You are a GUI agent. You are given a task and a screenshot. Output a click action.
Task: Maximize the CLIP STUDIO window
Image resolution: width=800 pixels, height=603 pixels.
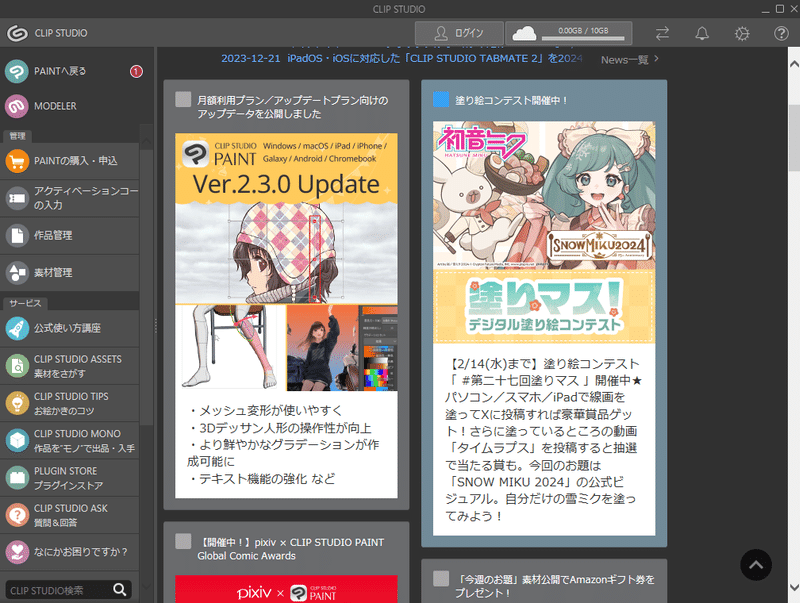(780, 9)
